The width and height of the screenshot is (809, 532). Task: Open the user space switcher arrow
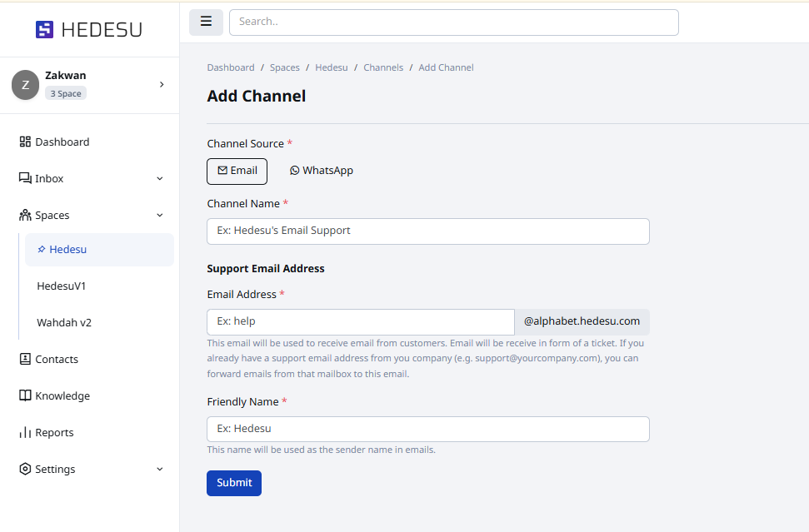pos(162,84)
